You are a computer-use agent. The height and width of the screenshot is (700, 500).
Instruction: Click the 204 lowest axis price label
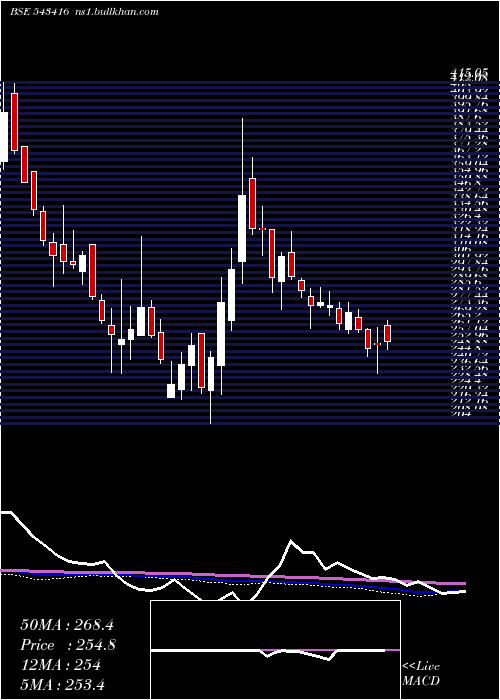460,414
